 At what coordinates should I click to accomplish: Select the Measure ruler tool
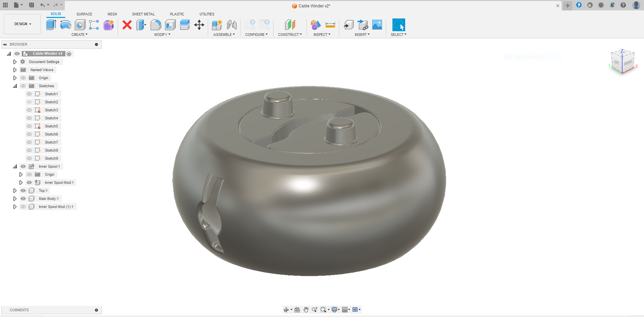330,25
